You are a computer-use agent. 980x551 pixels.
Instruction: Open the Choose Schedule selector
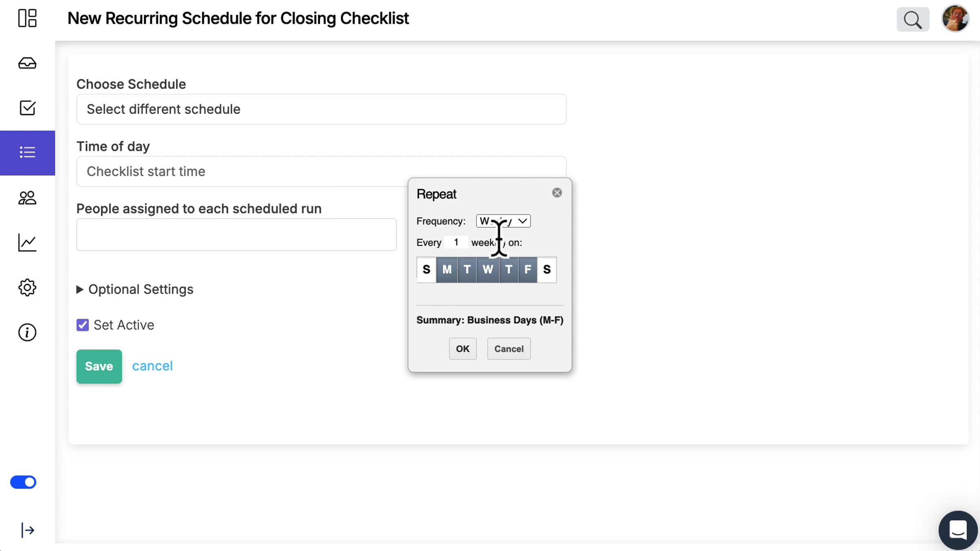[321, 109]
